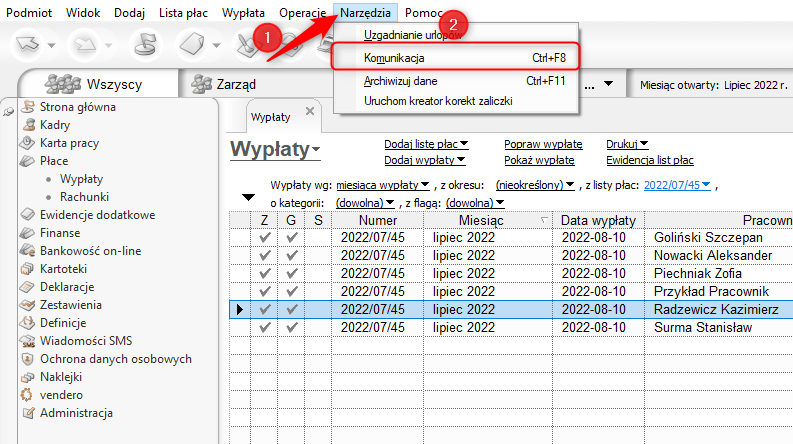This screenshot has width=793, height=444.
Task: Click the Wszyscy group people icon
Action: (x=63, y=84)
